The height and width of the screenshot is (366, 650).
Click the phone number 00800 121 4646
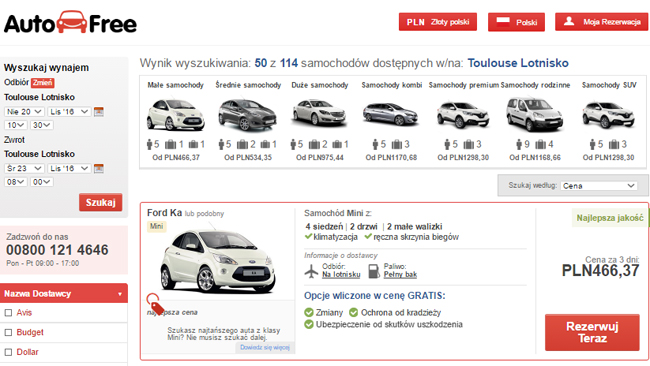57,250
